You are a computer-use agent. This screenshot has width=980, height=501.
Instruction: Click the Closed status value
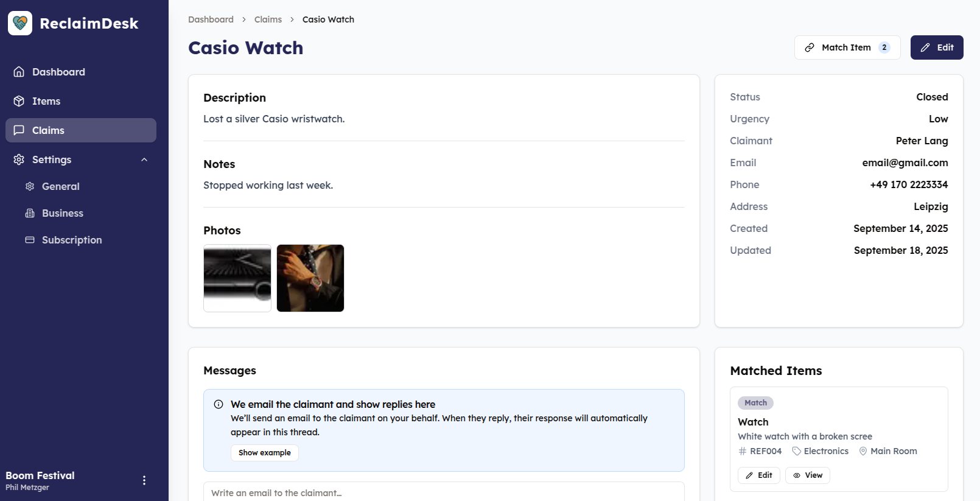pos(932,97)
